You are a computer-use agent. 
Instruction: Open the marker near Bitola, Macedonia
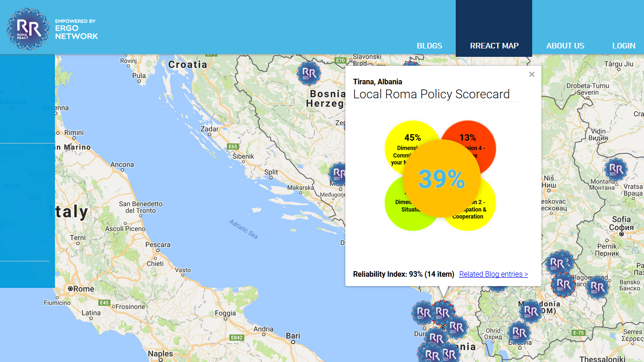coord(519,333)
